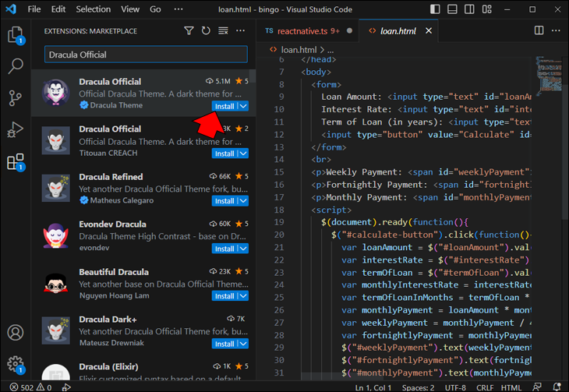The image size is (569, 392).
Task: Click the breadcrumb ellipsis after loan.html
Action: click(330, 50)
